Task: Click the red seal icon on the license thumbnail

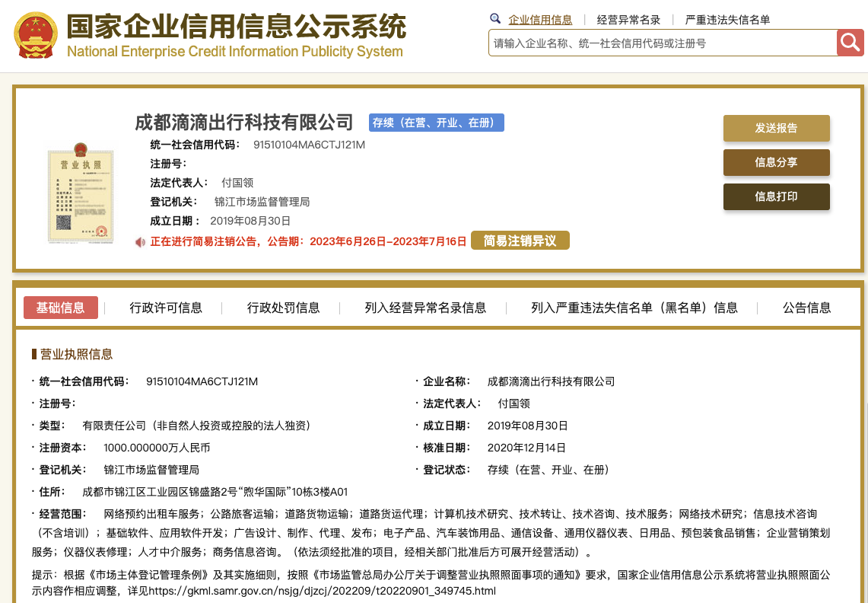Action: pos(101,231)
